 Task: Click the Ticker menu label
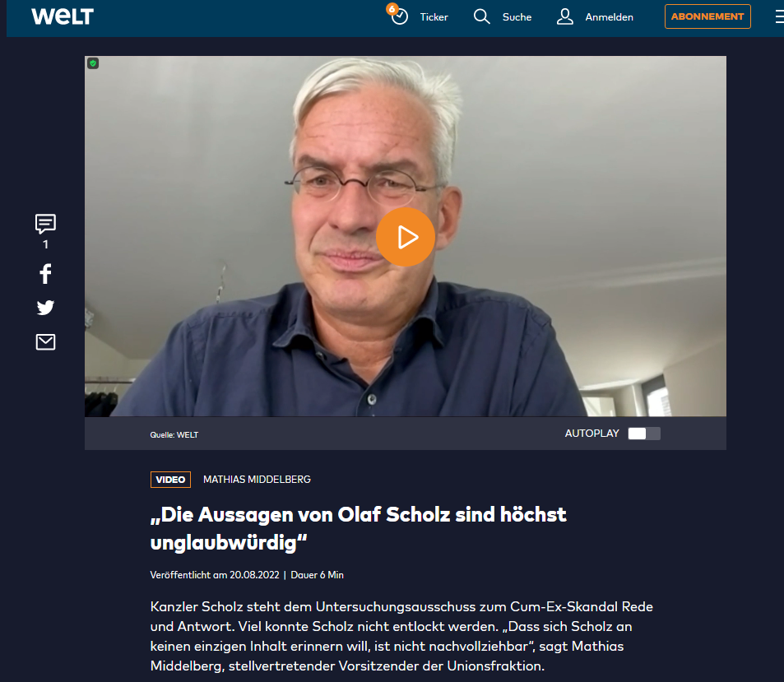434,17
